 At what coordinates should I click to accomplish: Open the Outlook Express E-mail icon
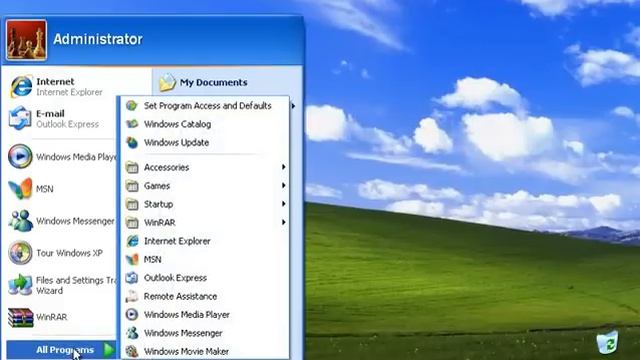[x=20, y=118]
